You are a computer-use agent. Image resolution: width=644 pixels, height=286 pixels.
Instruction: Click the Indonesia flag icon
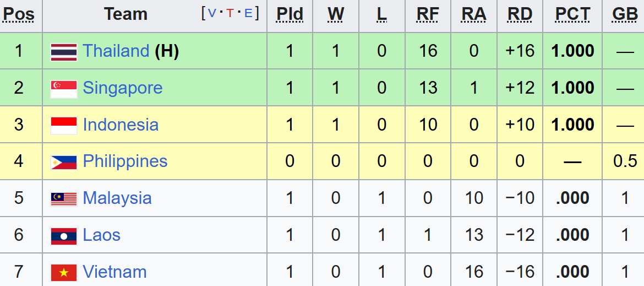(x=64, y=125)
